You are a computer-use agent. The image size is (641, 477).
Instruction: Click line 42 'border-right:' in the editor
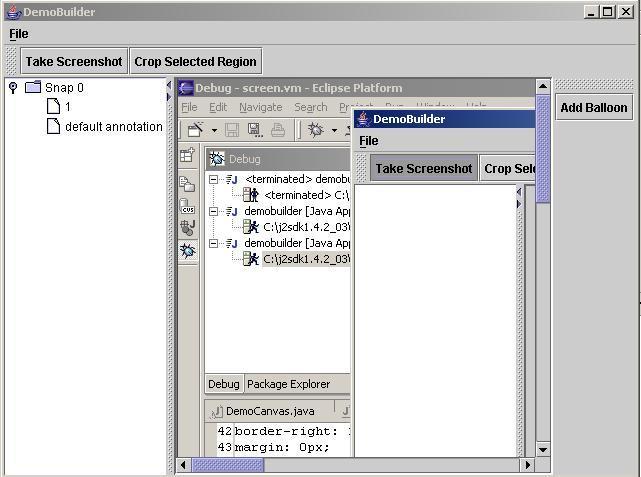292,432
